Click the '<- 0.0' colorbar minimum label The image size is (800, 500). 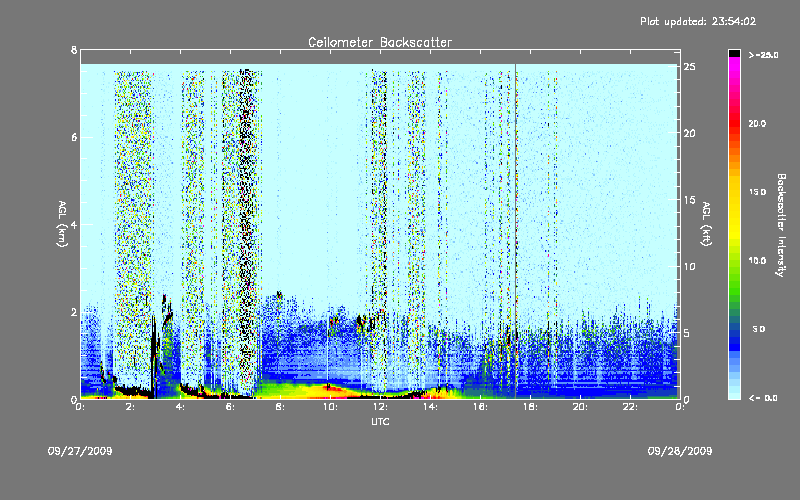tap(763, 398)
